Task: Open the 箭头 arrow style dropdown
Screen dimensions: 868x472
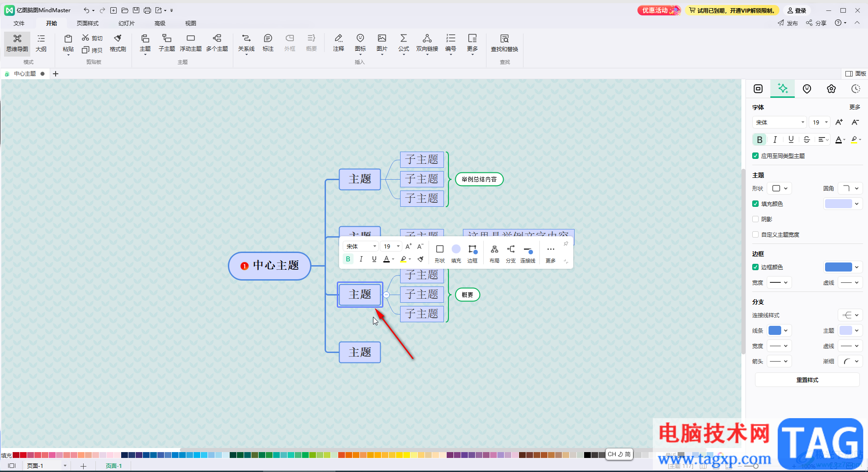Action: pos(779,361)
